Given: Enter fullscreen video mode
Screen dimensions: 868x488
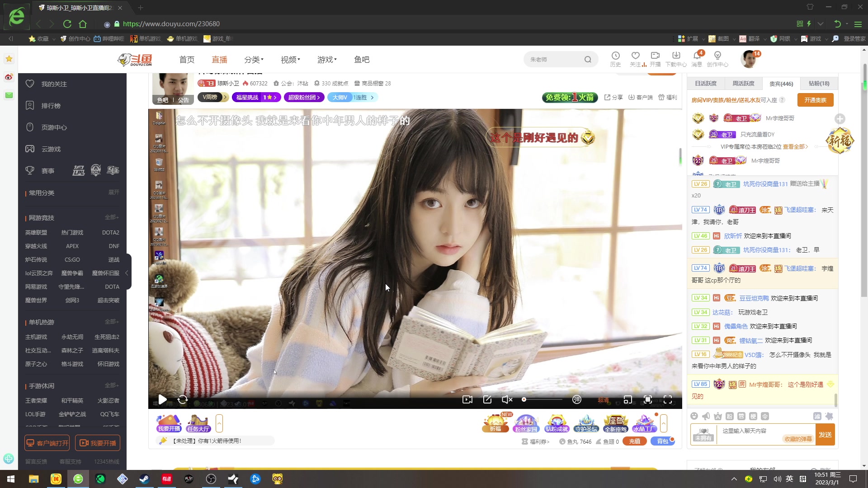Looking at the screenshot, I should click(x=668, y=399).
